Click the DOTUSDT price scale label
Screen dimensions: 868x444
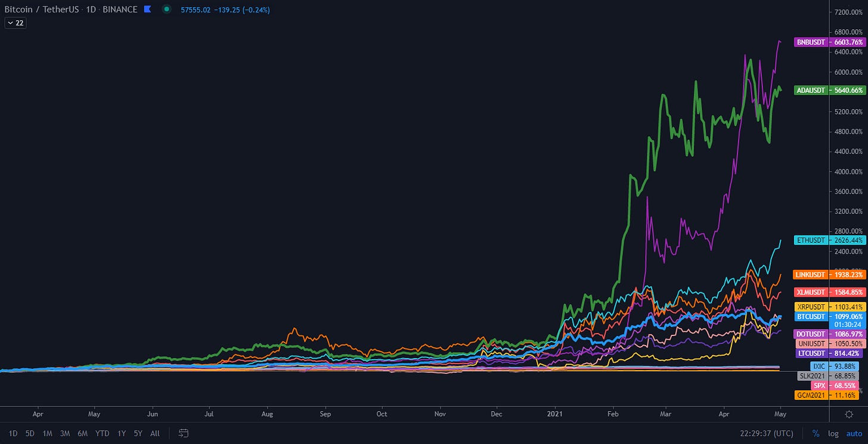829,334
